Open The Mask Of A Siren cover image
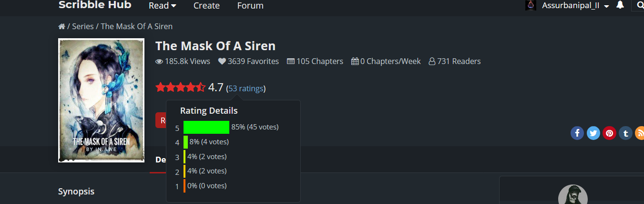The width and height of the screenshot is (644, 204). tap(101, 100)
